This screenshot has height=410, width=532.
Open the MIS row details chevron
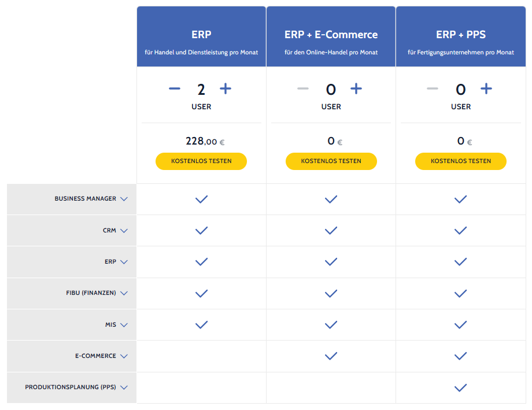point(124,325)
